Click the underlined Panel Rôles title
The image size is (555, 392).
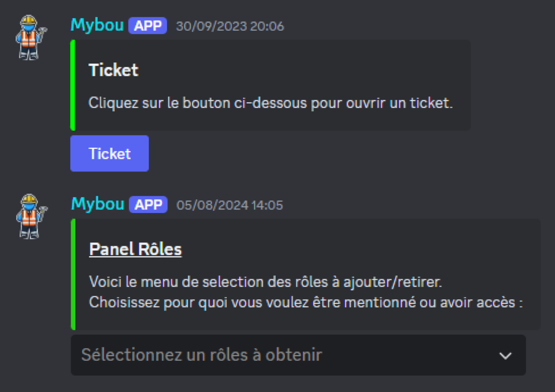(135, 249)
